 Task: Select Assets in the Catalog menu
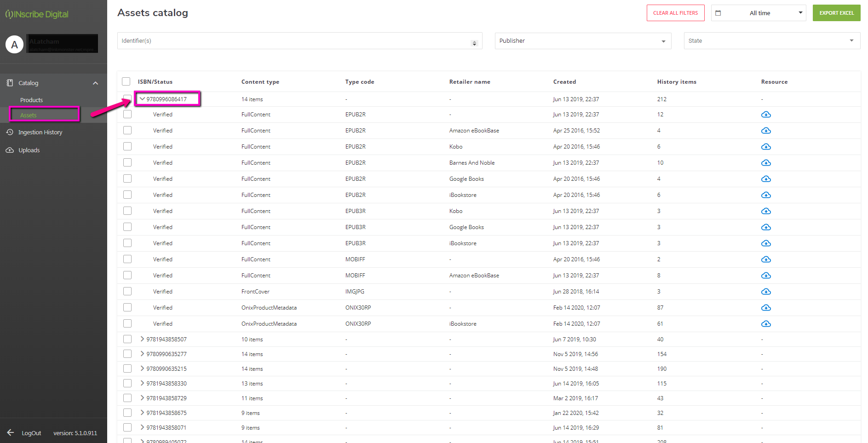pyautogui.click(x=29, y=115)
